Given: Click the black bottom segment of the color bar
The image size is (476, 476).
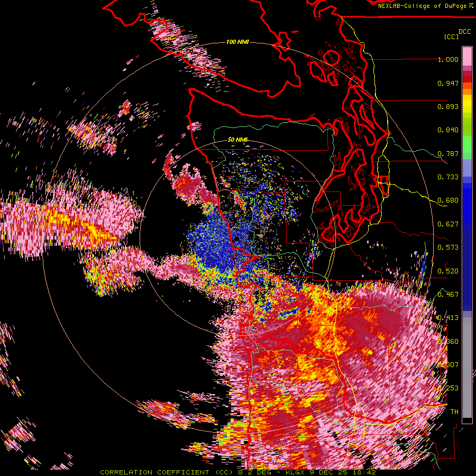Looking at the screenshot, I should point(467,420).
